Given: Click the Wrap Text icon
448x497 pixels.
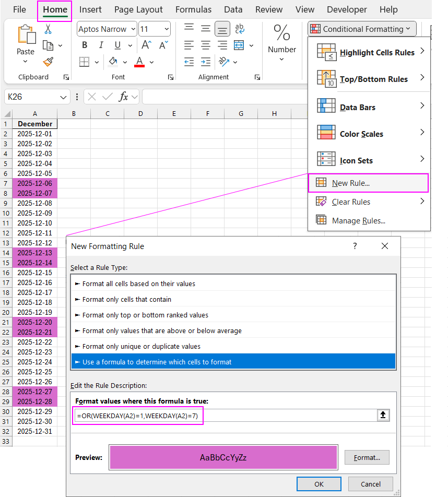Looking at the screenshot, I should 239,29.
